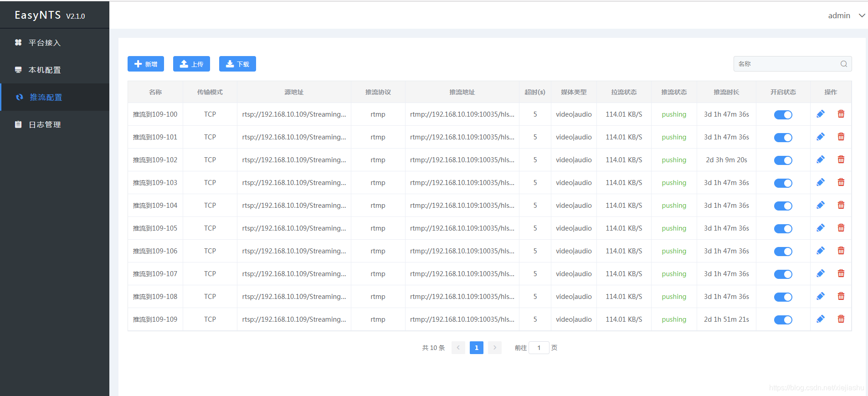This screenshot has width=868, height=396.
Task: Click the 推流到109-102 name cell
Action: (155, 160)
